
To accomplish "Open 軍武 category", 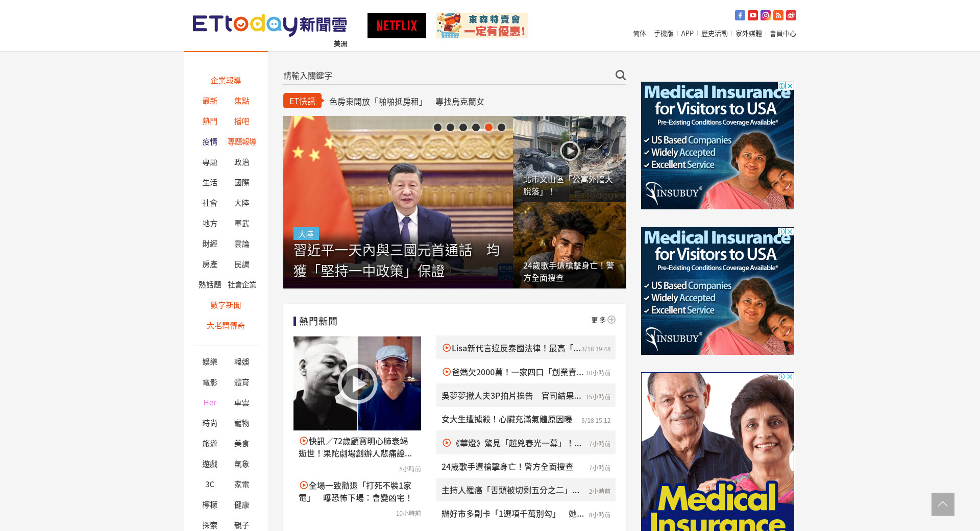I will click(x=242, y=224).
